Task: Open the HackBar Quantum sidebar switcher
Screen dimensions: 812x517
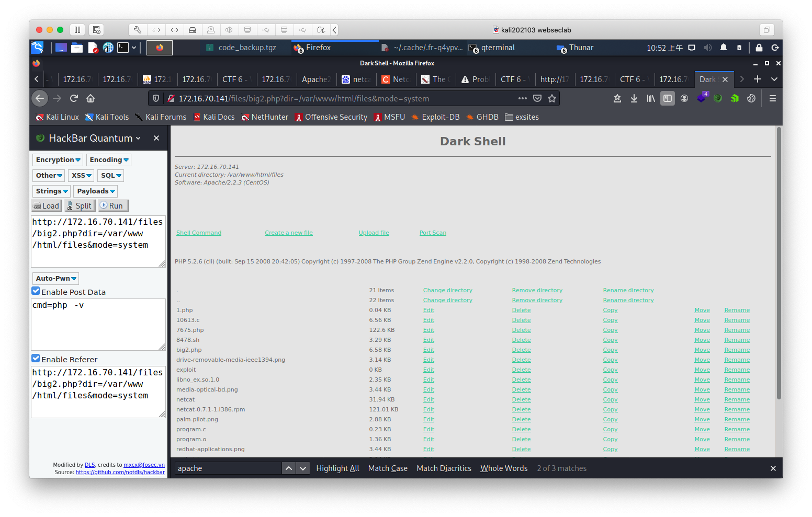Action: coord(95,138)
